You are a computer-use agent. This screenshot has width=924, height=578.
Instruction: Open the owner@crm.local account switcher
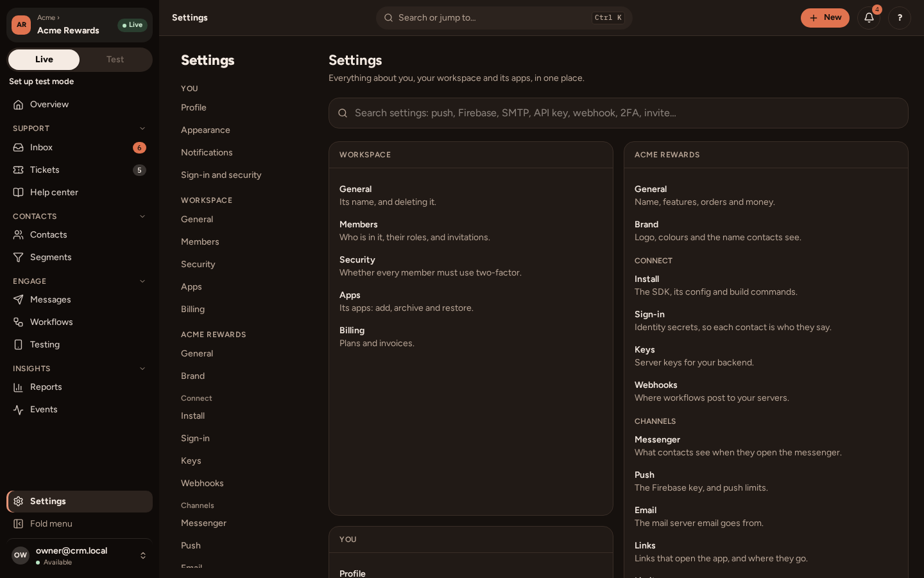80,556
